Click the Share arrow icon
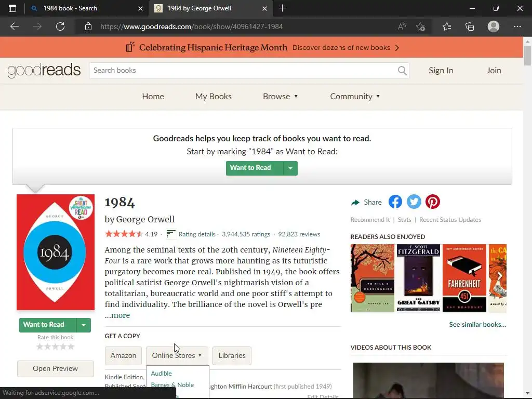 [x=355, y=203]
